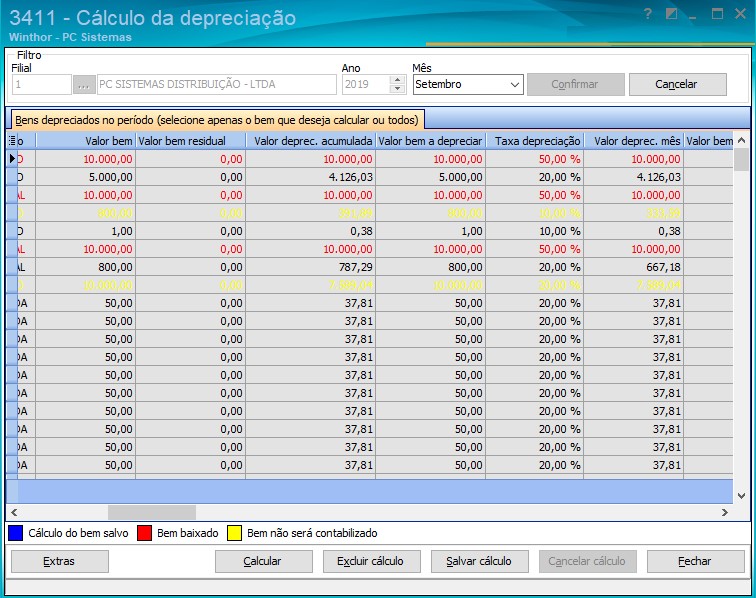Open the Extras button
The width and height of the screenshot is (756, 598).
(60, 561)
